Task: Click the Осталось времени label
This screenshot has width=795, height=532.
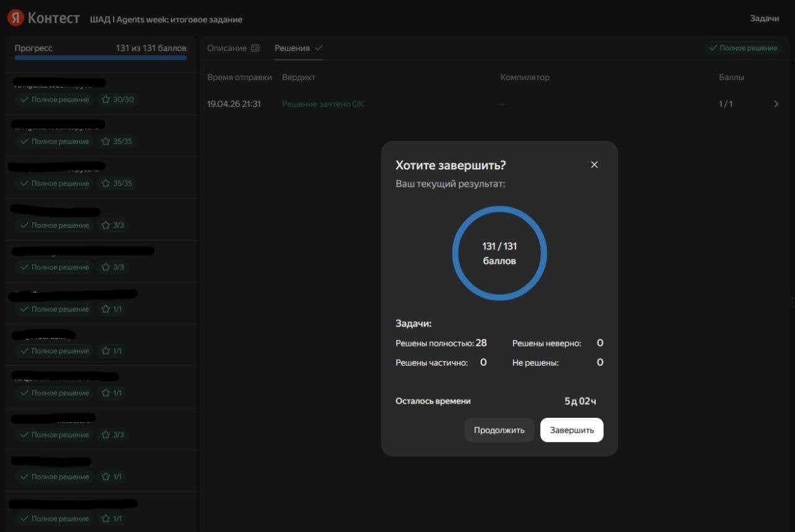Action: tap(433, 401)
